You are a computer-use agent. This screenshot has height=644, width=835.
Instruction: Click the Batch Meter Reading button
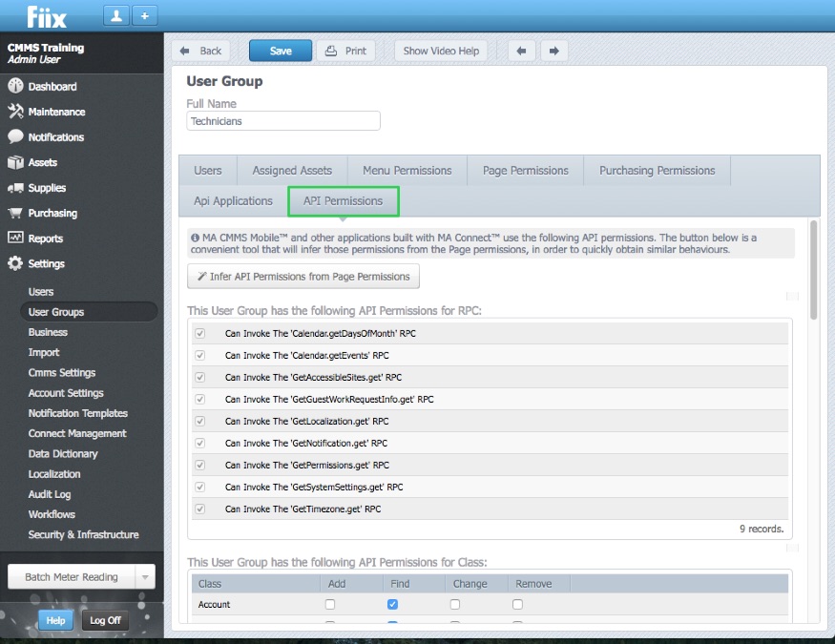tap(72, 577)
